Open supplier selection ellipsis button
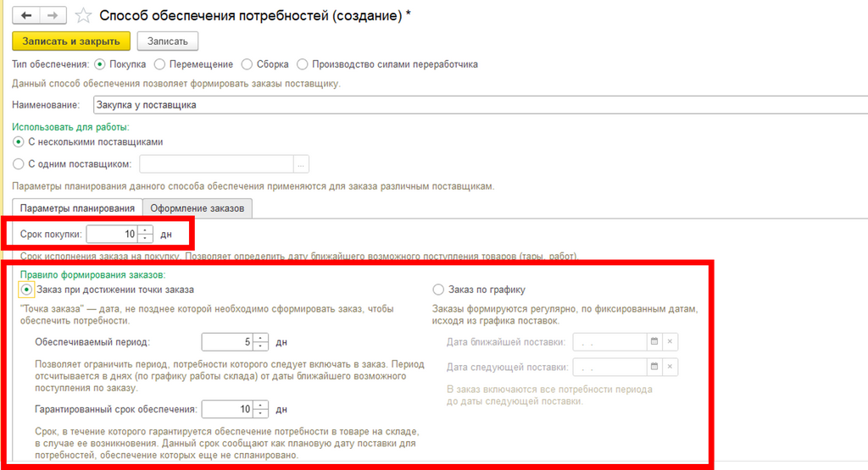Screen dimensions: 868x470 point(301,164)
